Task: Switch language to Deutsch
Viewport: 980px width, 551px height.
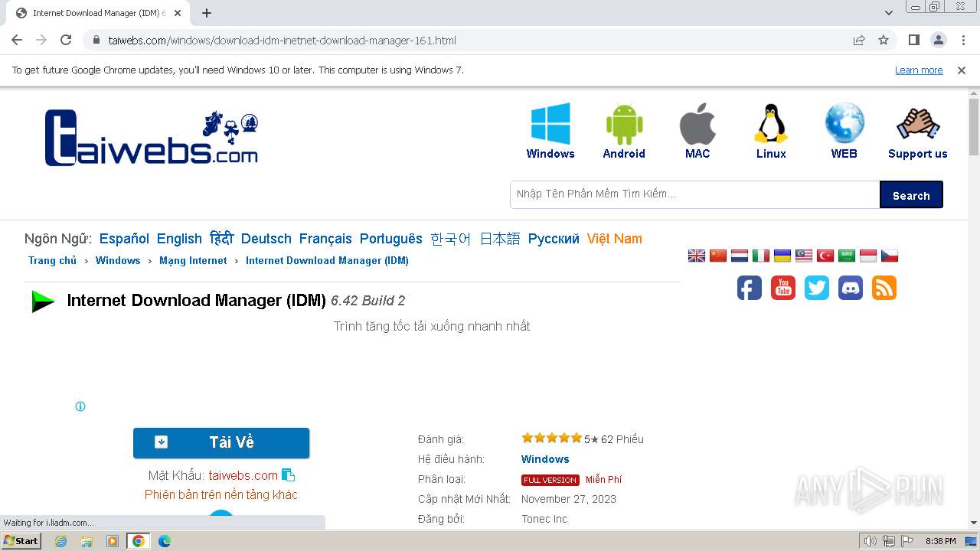Action: point(266,239)
